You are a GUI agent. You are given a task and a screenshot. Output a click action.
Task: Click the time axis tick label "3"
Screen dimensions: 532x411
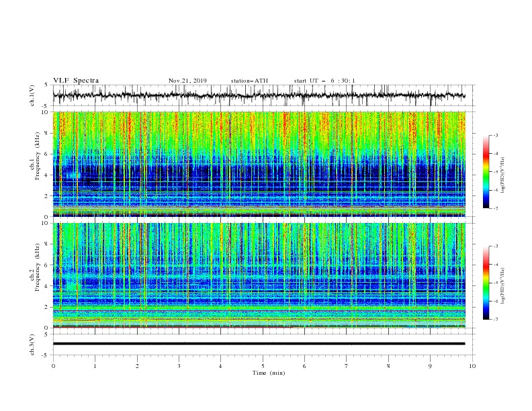179,366
